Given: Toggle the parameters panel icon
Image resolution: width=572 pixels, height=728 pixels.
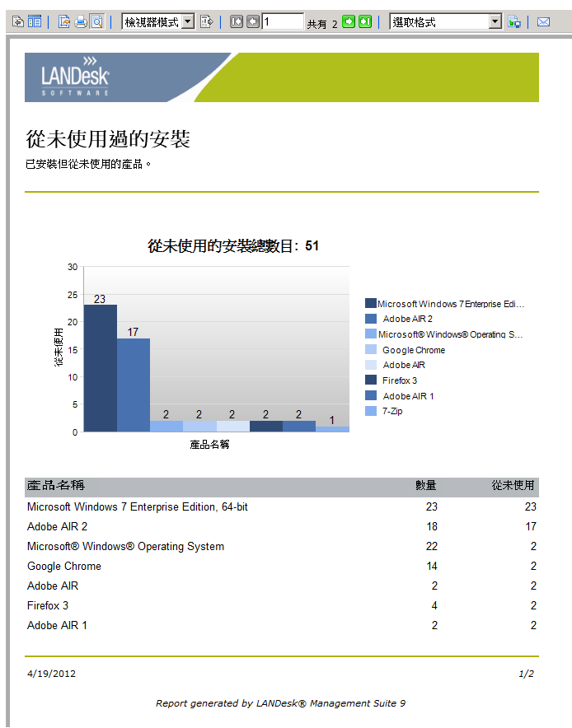Looking at the screenshot, I should coord(35,21).
